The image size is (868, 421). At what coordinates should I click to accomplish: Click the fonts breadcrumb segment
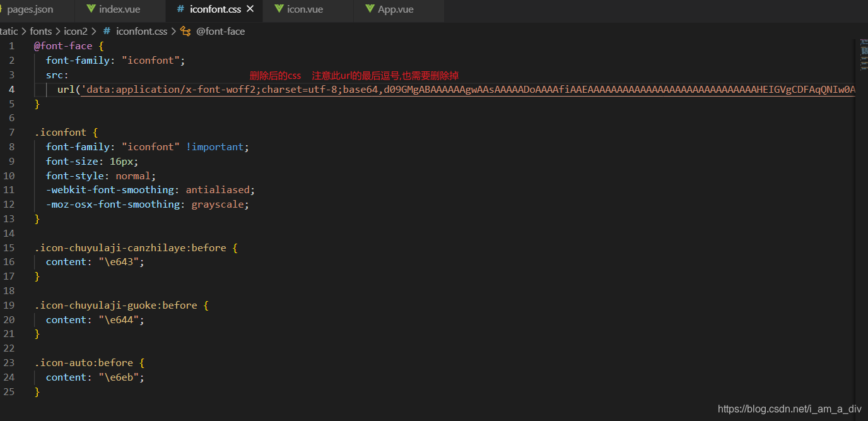point(41,31)
